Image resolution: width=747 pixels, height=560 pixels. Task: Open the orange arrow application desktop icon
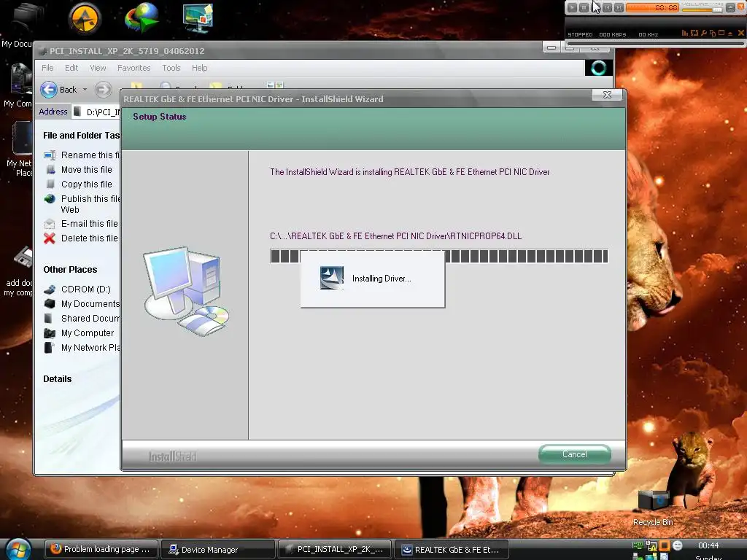coord(85,18)
